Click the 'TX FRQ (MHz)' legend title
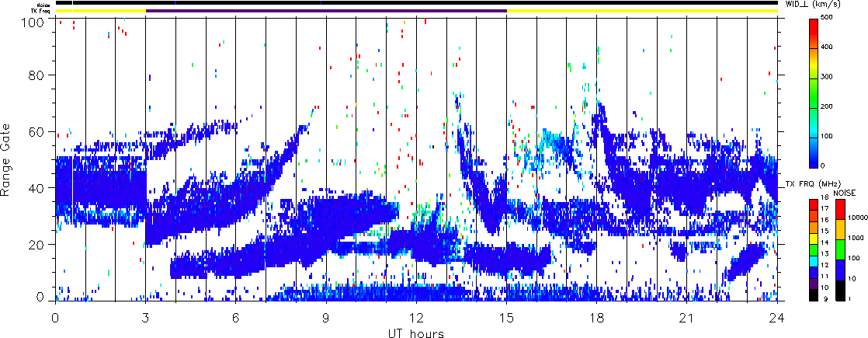 pos(814,183)
